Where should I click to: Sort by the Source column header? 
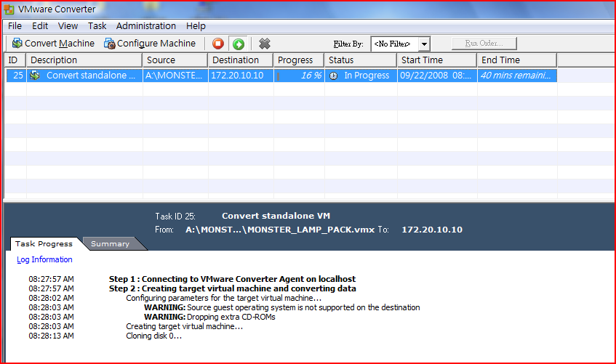pos(175,60)
